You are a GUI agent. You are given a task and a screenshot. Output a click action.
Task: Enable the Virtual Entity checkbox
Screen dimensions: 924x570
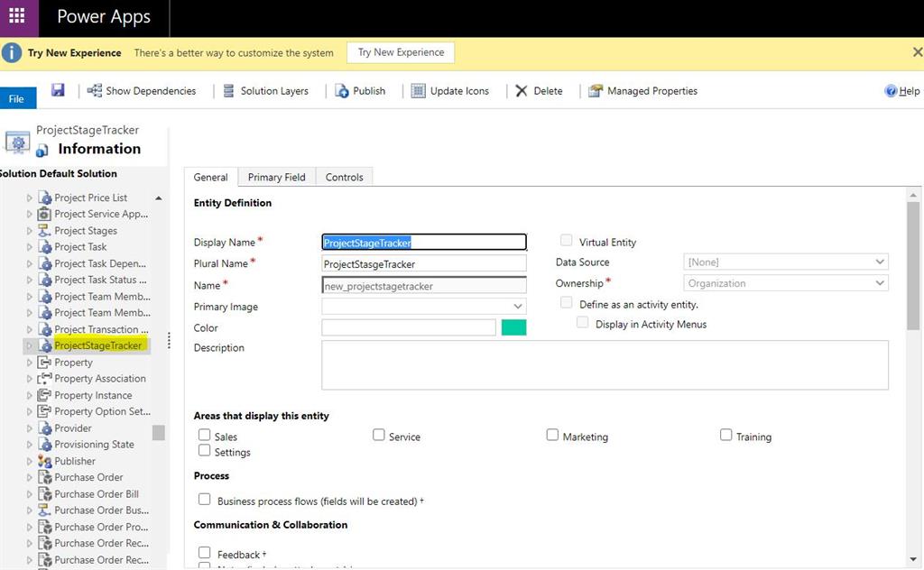click(x=567, y=241)
